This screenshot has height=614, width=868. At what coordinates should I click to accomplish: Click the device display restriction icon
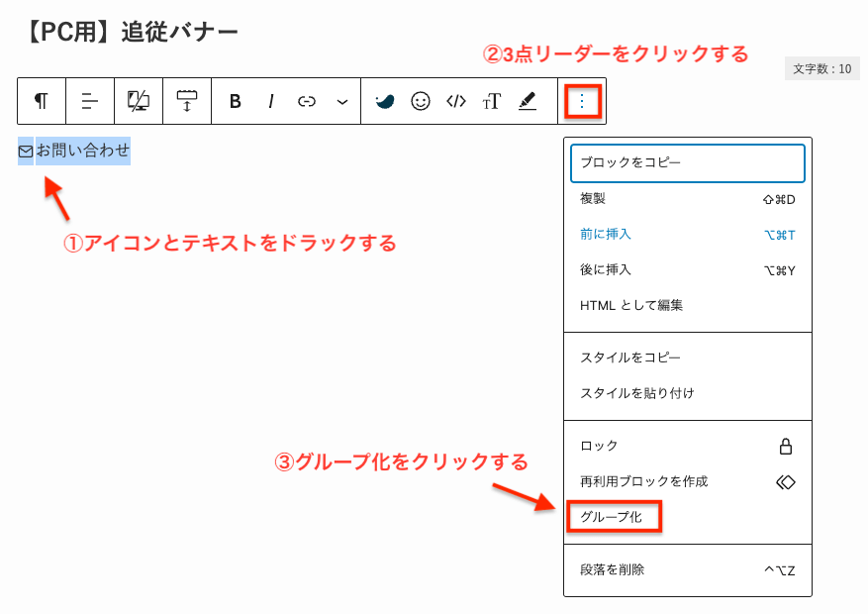click(x=139, y=101)
